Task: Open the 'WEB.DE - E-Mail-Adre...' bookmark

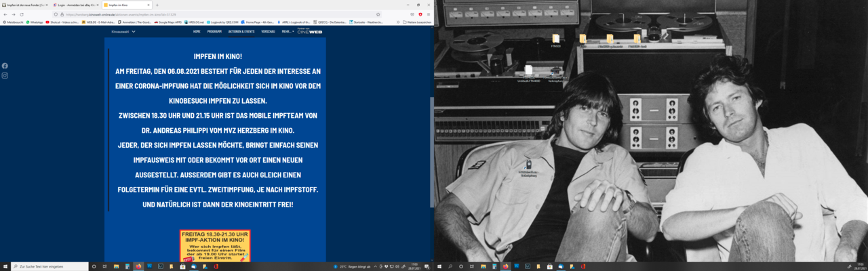Action: pyautogui.click(x=98, y=22)
